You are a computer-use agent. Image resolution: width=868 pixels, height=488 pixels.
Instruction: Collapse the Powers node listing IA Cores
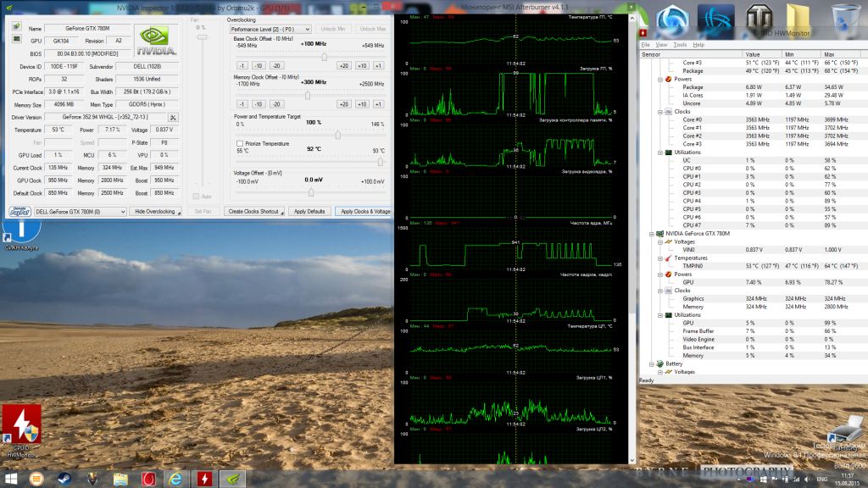point(660,79)
